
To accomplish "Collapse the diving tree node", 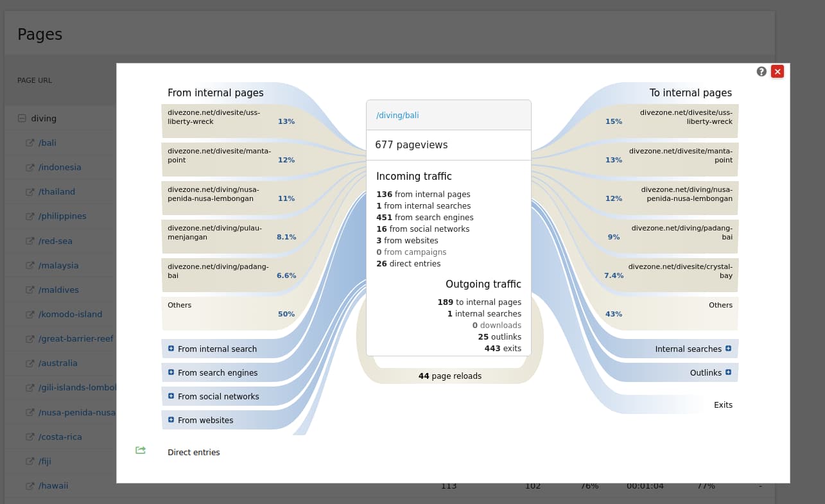I will point(22,118).
